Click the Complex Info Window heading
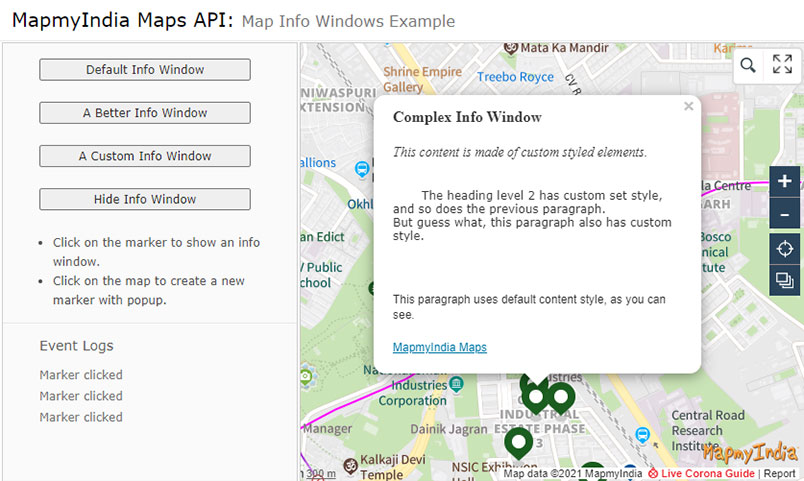This screenshot has height=481, width=804. (x=467, y=117)
